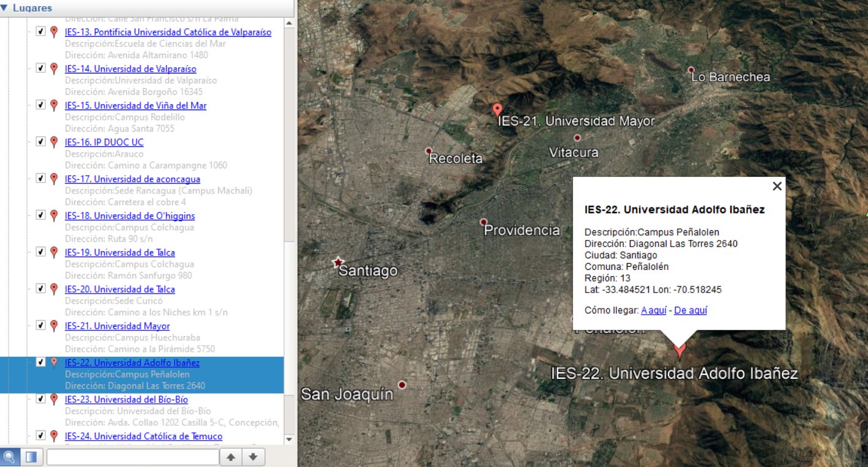Toggle the IES-14 Universidad de Valparaíso checkbox
The image size is (868, 467).
coord(40,68)
